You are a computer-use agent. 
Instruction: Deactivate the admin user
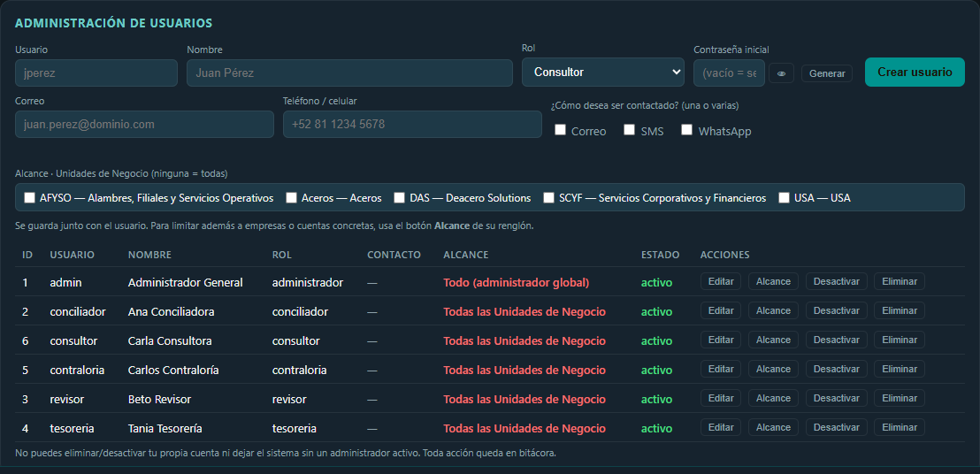tap(836, 281)
